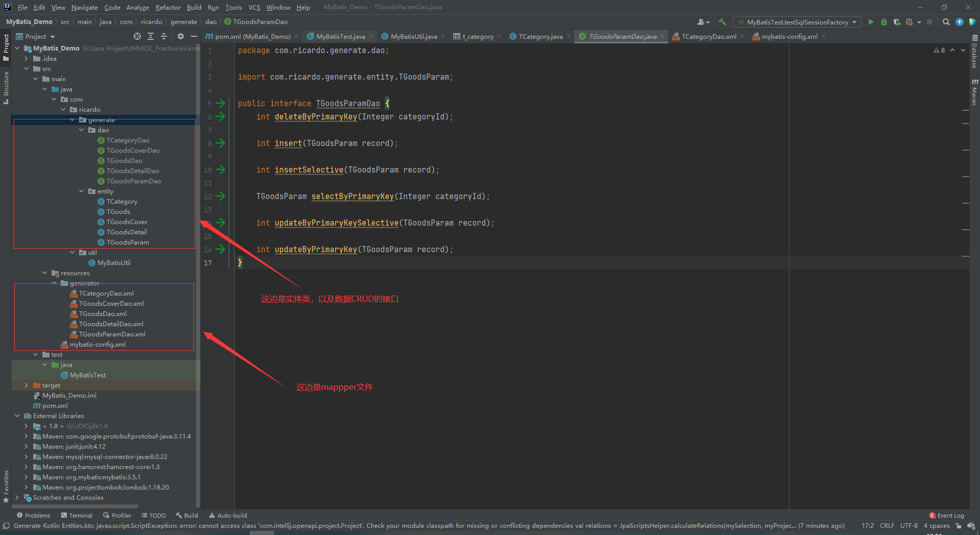Change CRLF line separator in status bar
Screen dimensions: 980x535
click(x=887, y=526)
